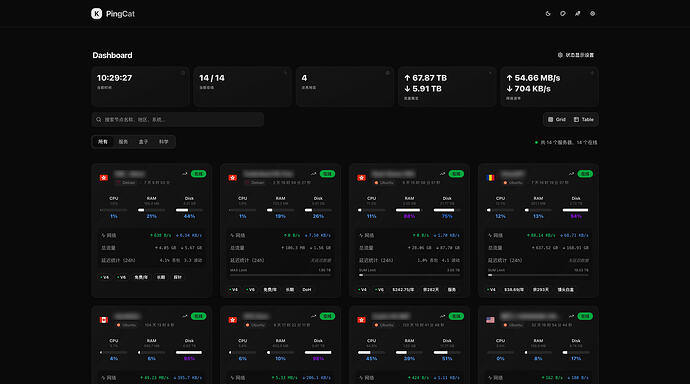Click the network pulse icon beside 网络 on RAM 21% card
Screen dimensions: 690x384
point(103,235)
